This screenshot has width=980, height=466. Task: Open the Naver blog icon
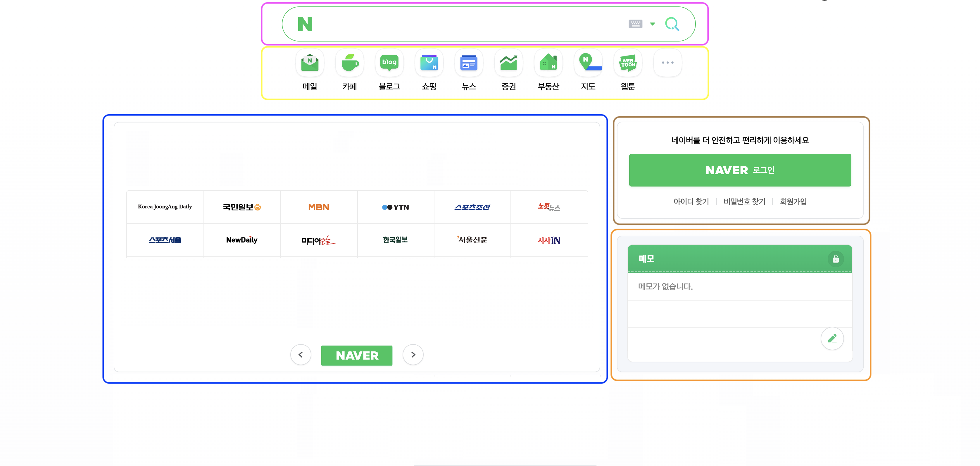[389, 63]
